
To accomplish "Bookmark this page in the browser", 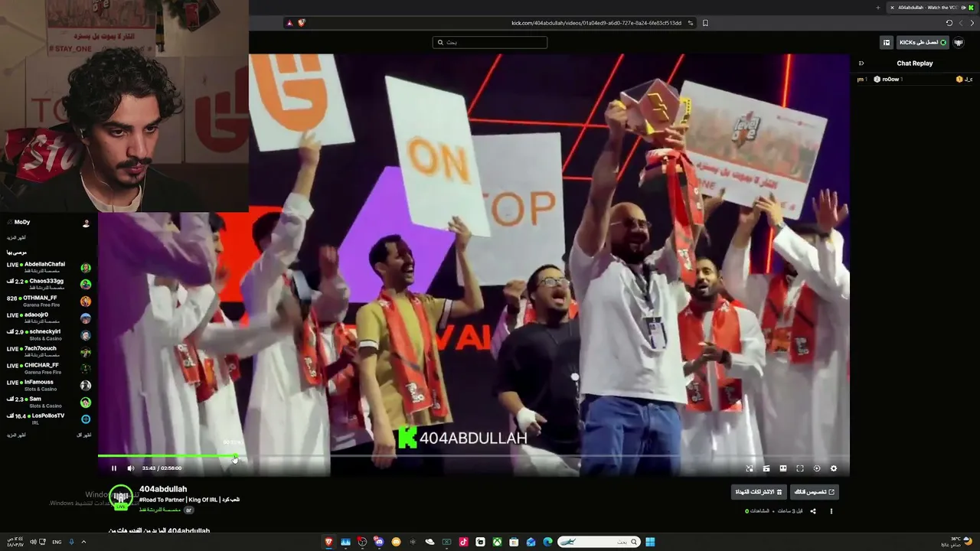I will 705,23.
